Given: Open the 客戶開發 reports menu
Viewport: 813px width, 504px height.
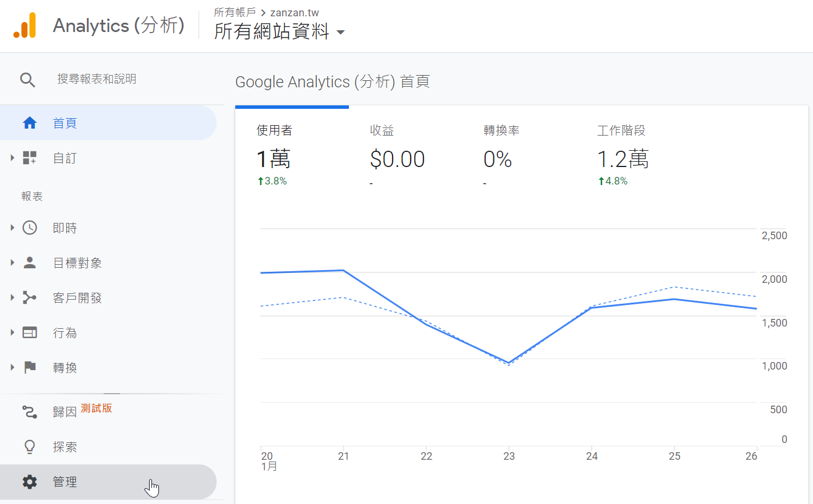Looking at the screenshot, I should (108, 297).
